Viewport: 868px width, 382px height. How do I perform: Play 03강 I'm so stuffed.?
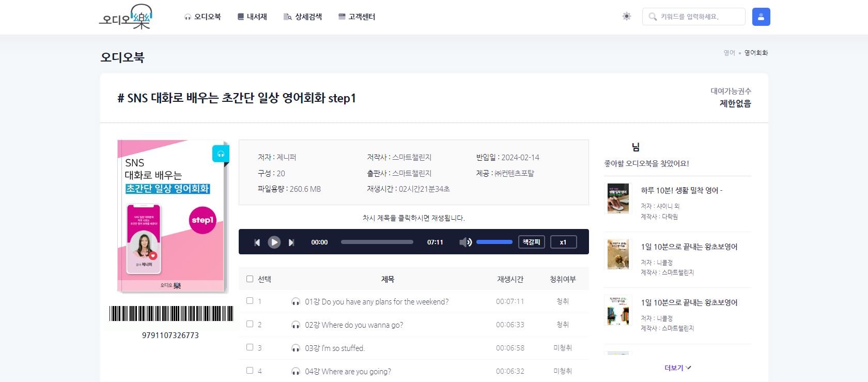[x=335, y=348]
